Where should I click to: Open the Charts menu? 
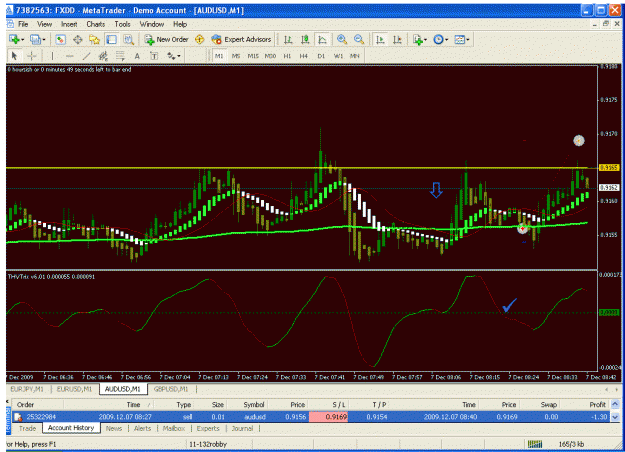click(96, 24)
